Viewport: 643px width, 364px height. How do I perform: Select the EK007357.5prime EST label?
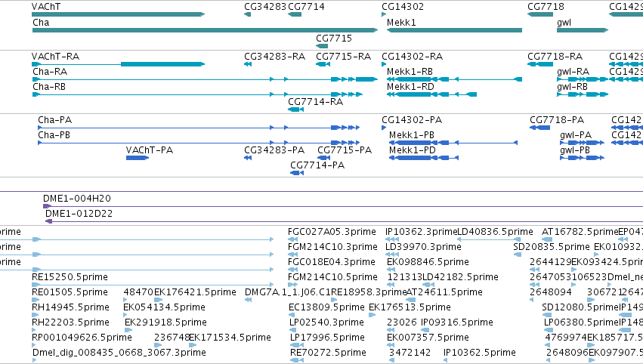point(428,338)
